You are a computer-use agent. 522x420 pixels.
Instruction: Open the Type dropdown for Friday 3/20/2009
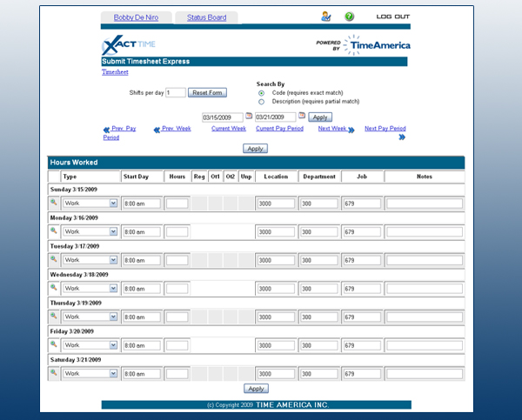90,345
